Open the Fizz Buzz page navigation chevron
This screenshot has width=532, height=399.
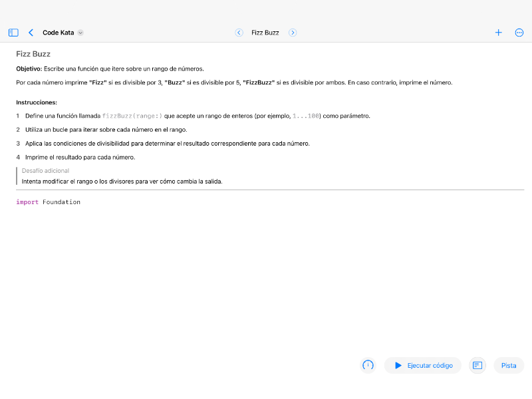(292, 32)
